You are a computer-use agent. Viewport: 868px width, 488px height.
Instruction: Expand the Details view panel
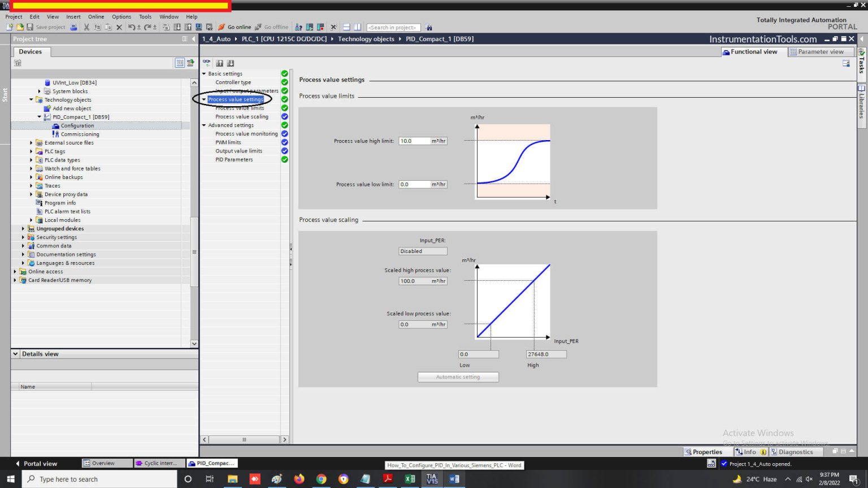point(15,354)
